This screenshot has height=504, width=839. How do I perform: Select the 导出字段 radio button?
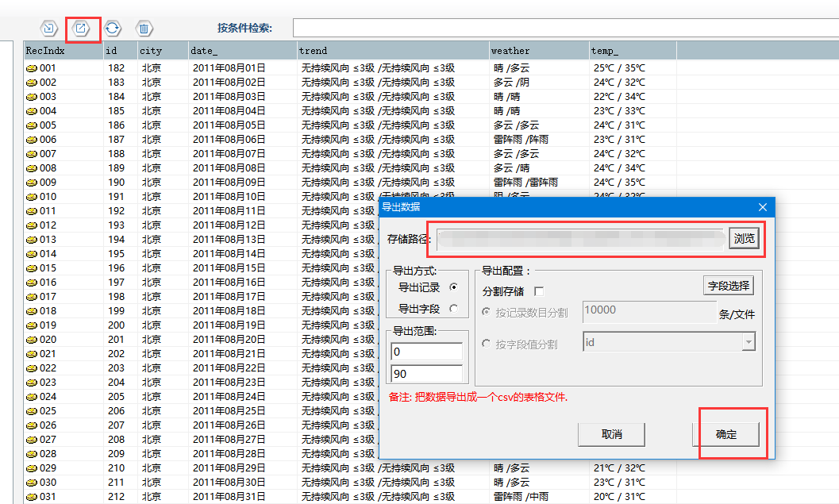click(454, 309)
